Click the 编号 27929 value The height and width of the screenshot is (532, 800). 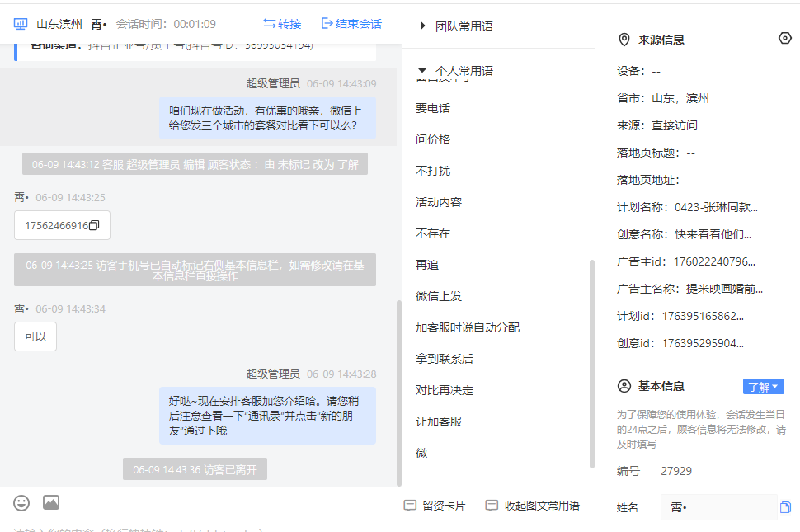coord(676,471)
